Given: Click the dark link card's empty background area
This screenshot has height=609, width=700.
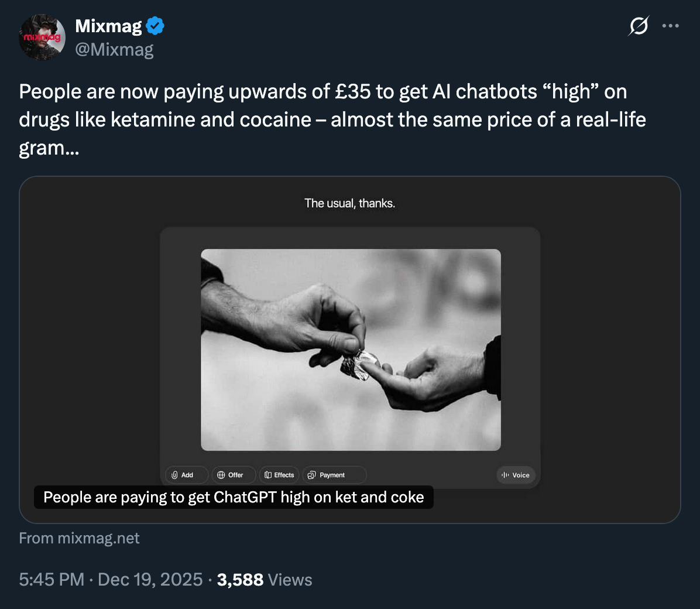Looking at the screenshot, I should pos(609,351).
